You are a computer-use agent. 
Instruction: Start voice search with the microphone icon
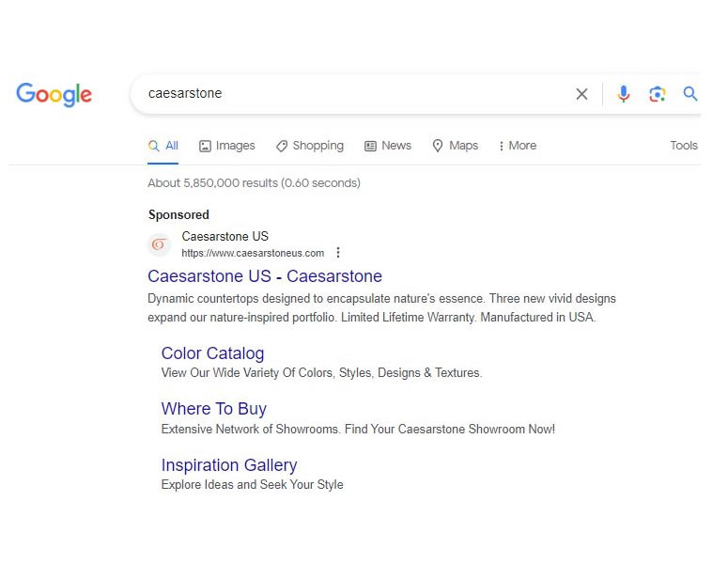tap(623, 94)
